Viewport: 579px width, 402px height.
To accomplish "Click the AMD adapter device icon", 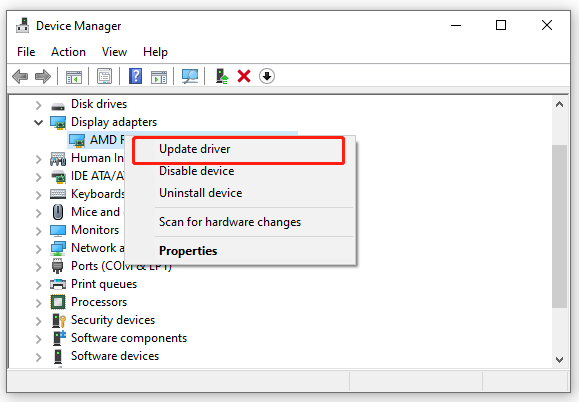I will [x=77, y=140].
